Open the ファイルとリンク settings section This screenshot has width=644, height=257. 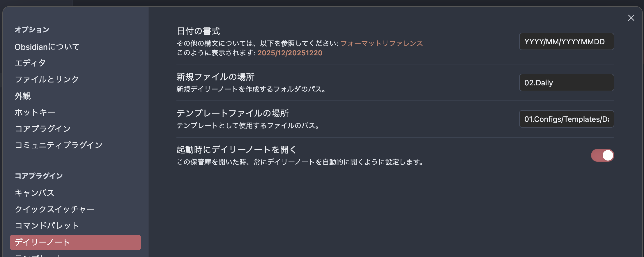tap(47, 79)
